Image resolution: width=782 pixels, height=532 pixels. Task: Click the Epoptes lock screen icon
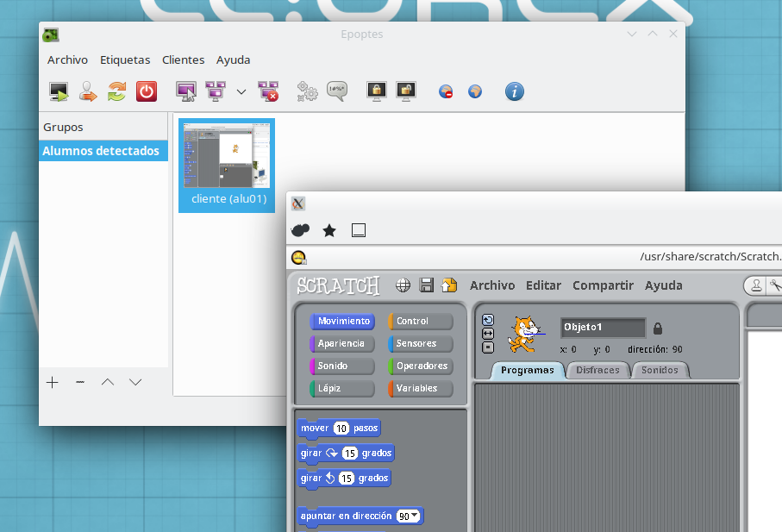[376, 91]
